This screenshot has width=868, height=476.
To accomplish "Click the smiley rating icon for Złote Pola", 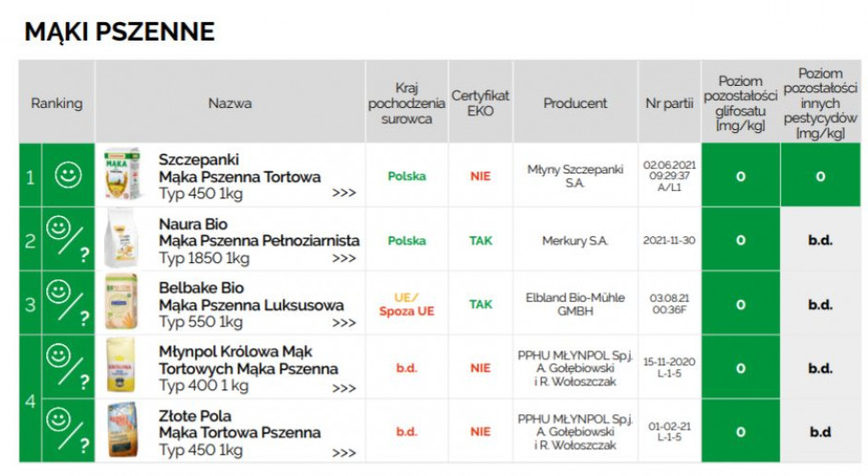I will 68,431.
